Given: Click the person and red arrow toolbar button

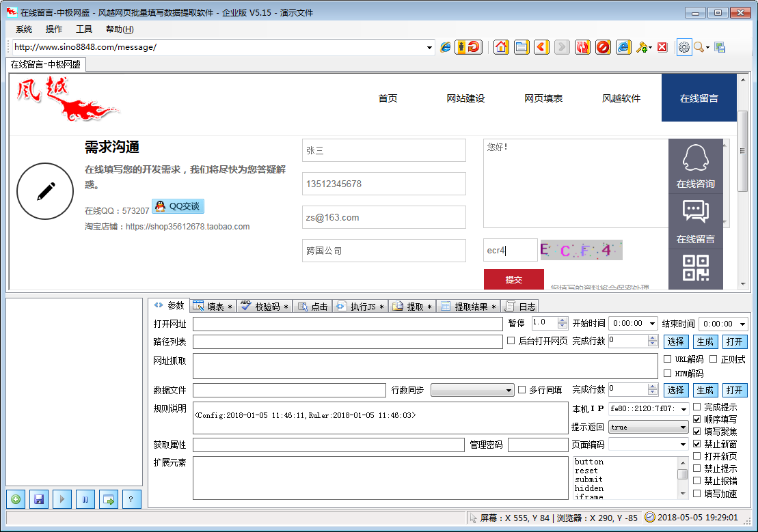Looking at the screenshot, I should [468, 47].
